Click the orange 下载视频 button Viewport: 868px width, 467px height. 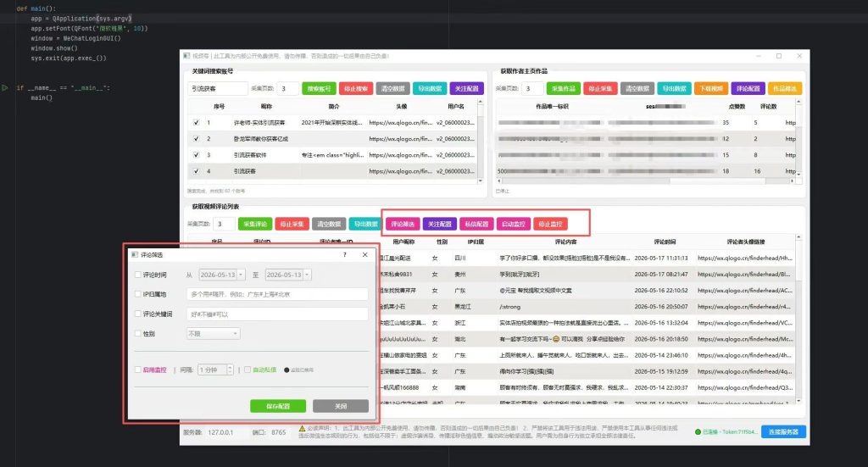pos(711,88)
